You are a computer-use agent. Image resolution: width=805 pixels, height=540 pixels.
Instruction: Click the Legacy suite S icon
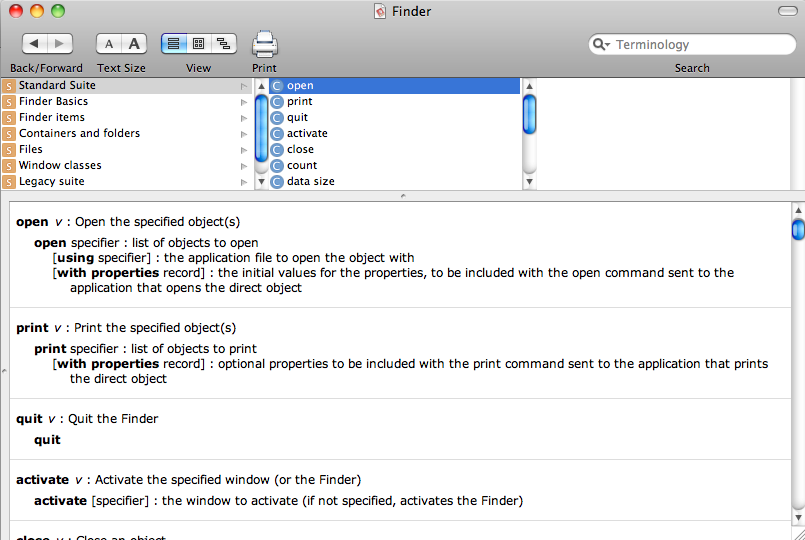[x=9, y=182]
